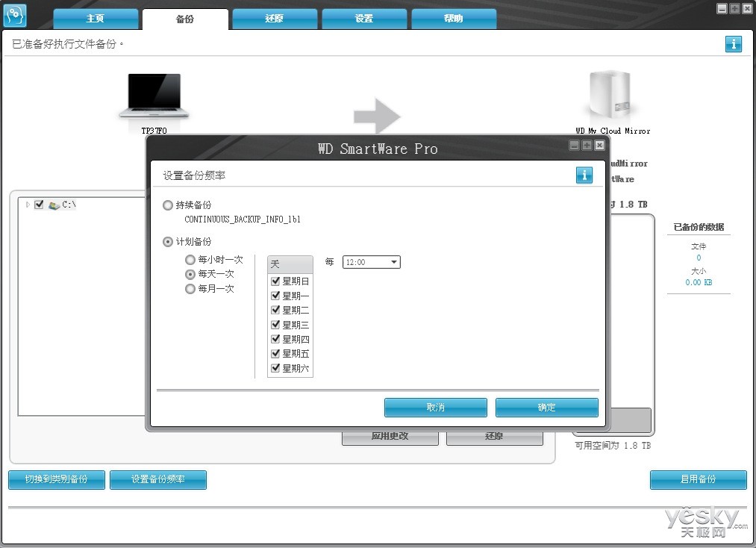Screen dimensions: 756x548
Task: Close the main application window
Action: [747, 9]
